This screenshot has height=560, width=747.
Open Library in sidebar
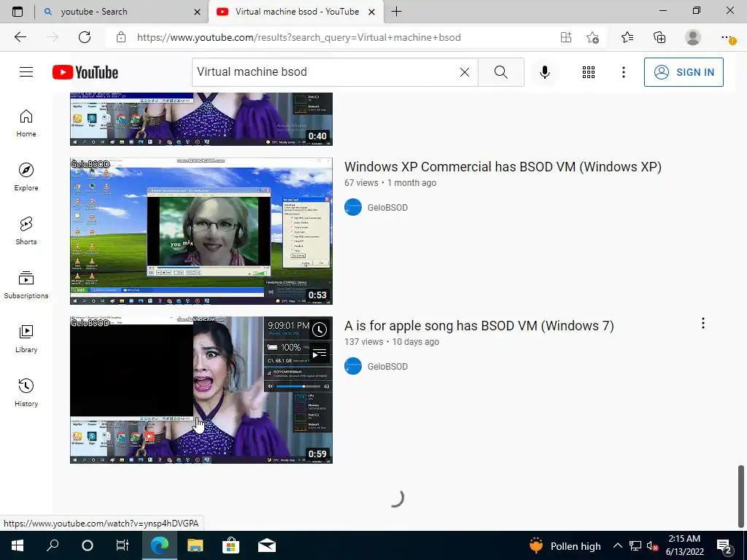point(26,338)
